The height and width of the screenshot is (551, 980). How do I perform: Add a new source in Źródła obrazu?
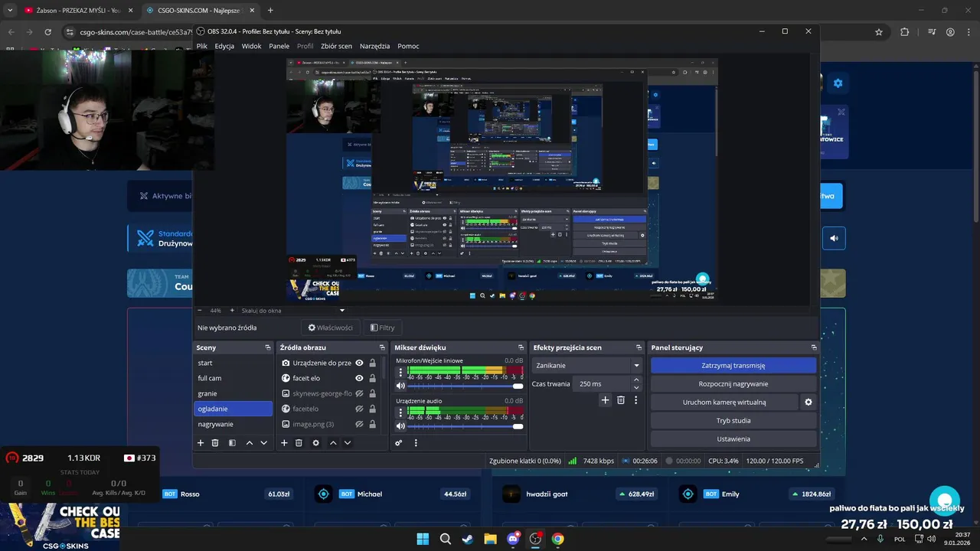[284, 442]
